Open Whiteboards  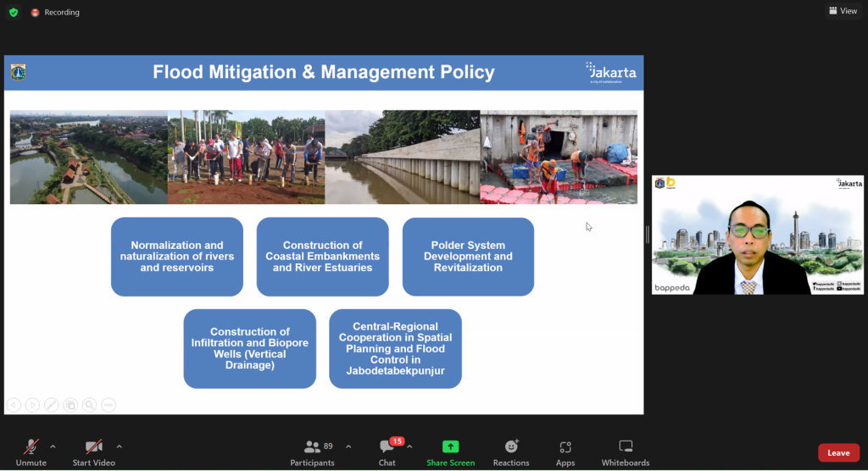point(626,452)
